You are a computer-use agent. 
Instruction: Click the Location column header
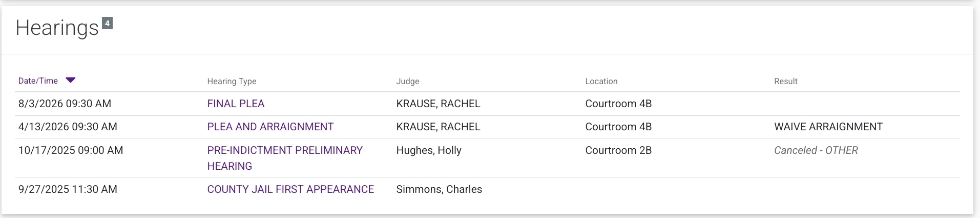tap(601, 82)
